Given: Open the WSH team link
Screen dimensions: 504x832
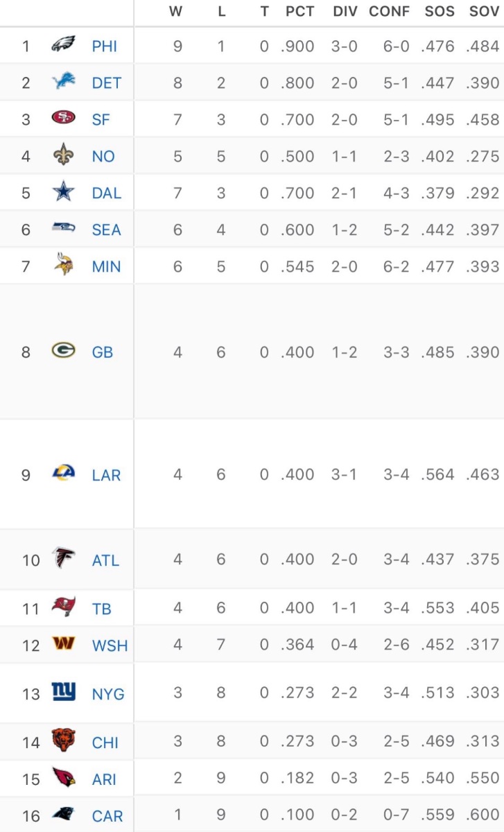Looking at the screenshot, I should (110, 645).
